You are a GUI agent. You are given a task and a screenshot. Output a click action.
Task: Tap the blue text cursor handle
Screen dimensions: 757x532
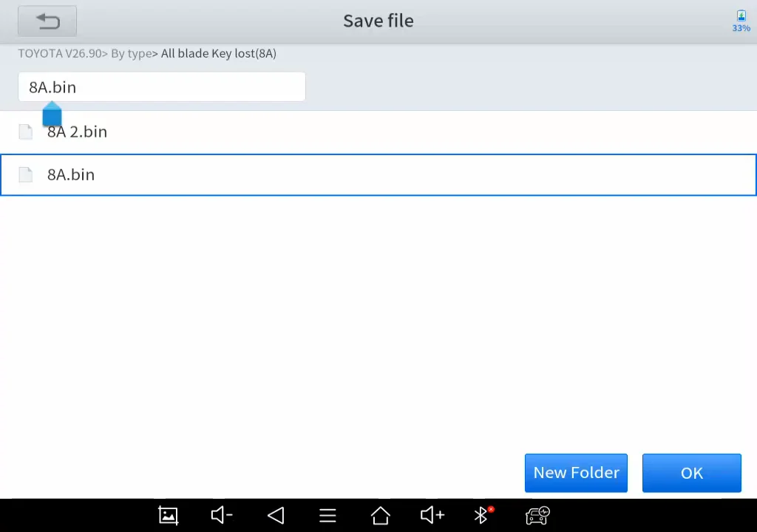[52, 114]
